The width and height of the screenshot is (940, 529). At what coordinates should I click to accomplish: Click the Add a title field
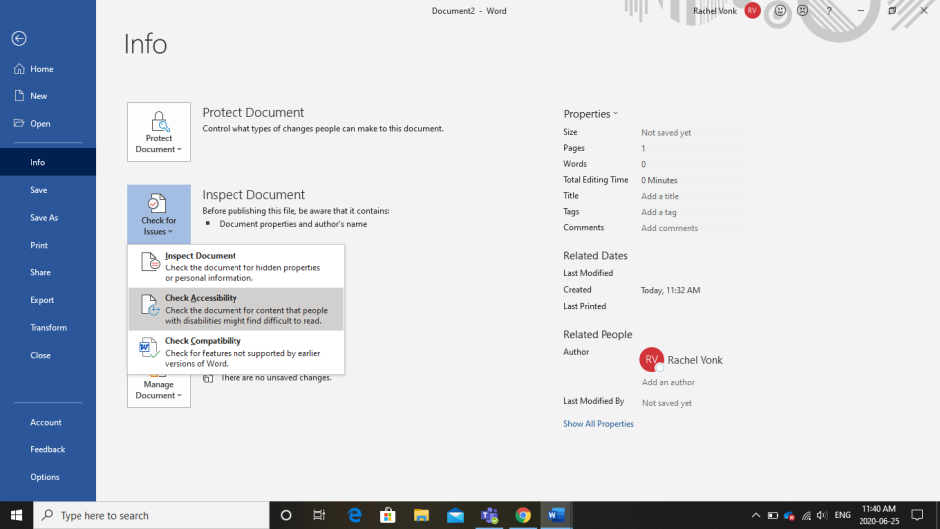click(660, 196)
